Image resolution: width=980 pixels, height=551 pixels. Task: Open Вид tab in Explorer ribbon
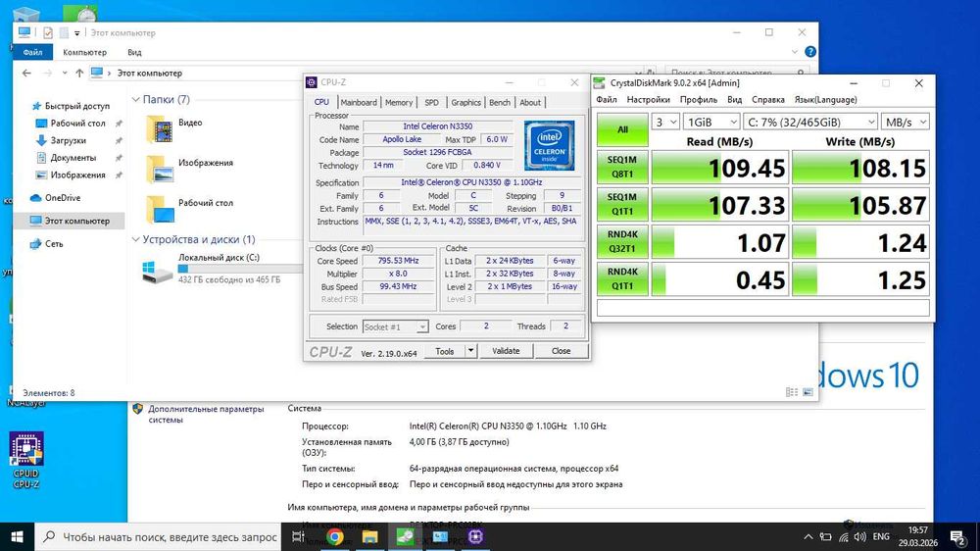click(x=134, y=53)
